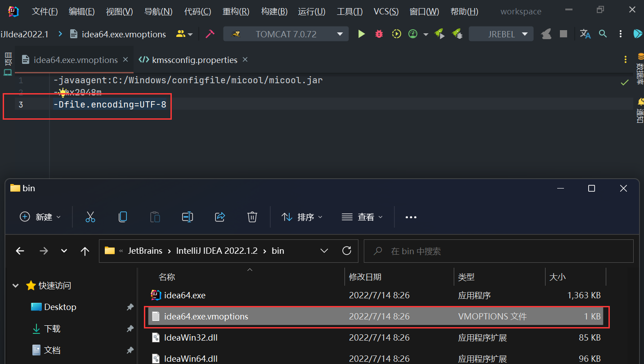Run with coverage icon
The height and width of the screenshot is (364, 644).
click(396, 34)
